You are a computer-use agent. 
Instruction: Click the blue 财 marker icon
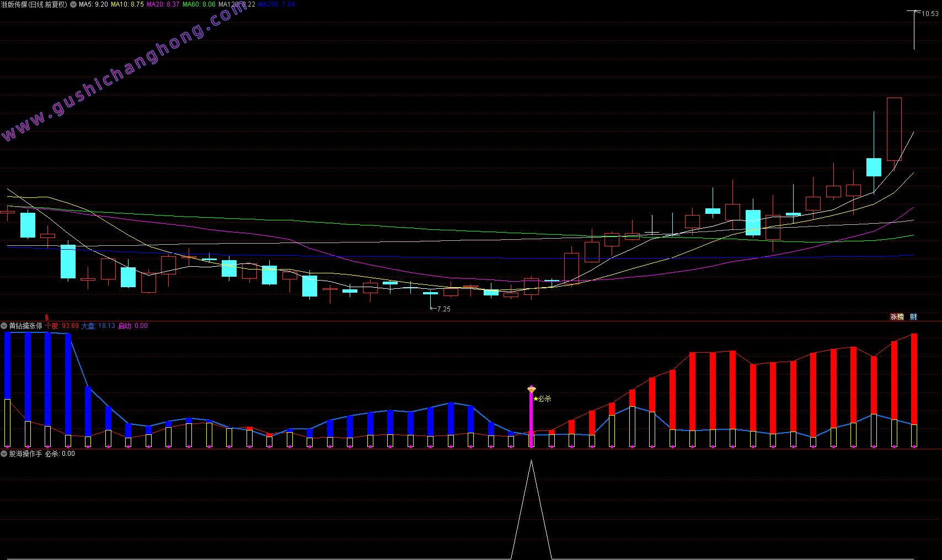click(x=913, y=317)
